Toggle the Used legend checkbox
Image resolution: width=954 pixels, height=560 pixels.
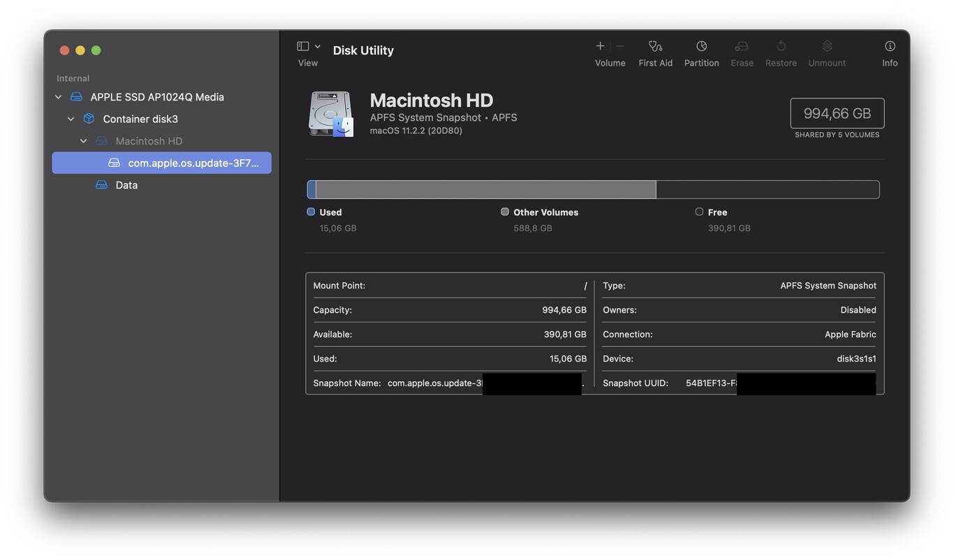point(310,212)
